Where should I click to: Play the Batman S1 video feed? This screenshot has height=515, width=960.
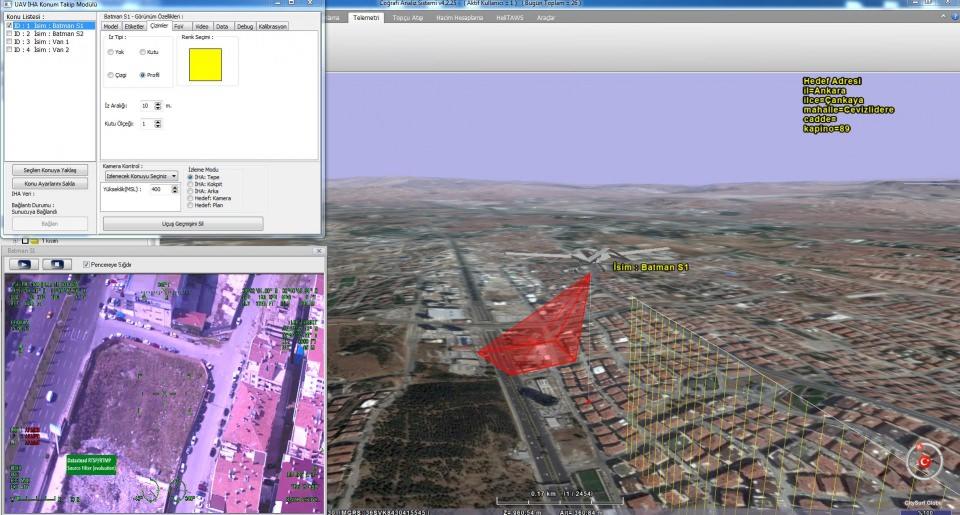coord(24,265)
